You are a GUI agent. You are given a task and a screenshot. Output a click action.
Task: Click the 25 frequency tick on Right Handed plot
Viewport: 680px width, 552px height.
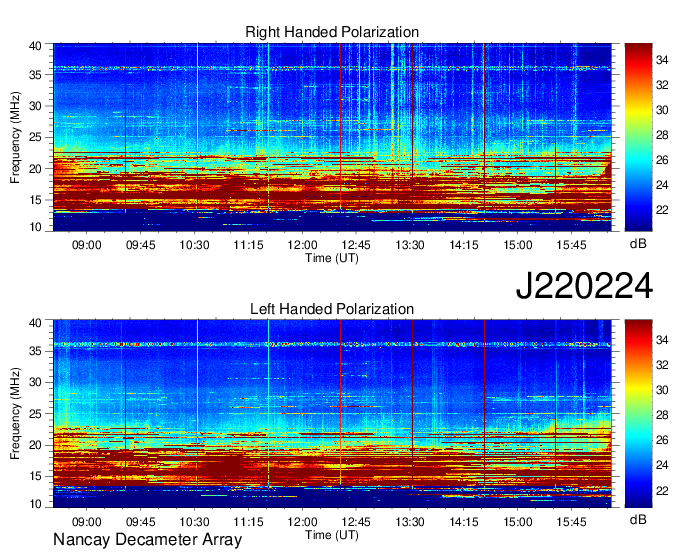(x=35, y=137)
